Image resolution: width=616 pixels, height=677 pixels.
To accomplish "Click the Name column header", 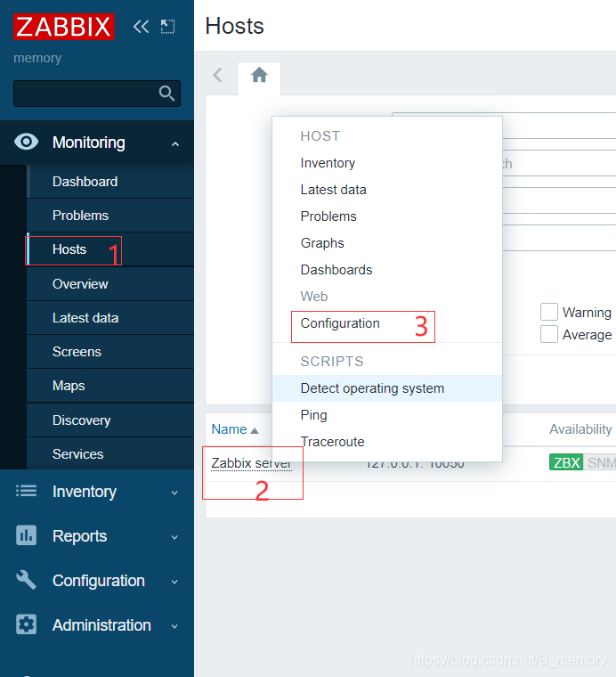I will pos(229,429).
